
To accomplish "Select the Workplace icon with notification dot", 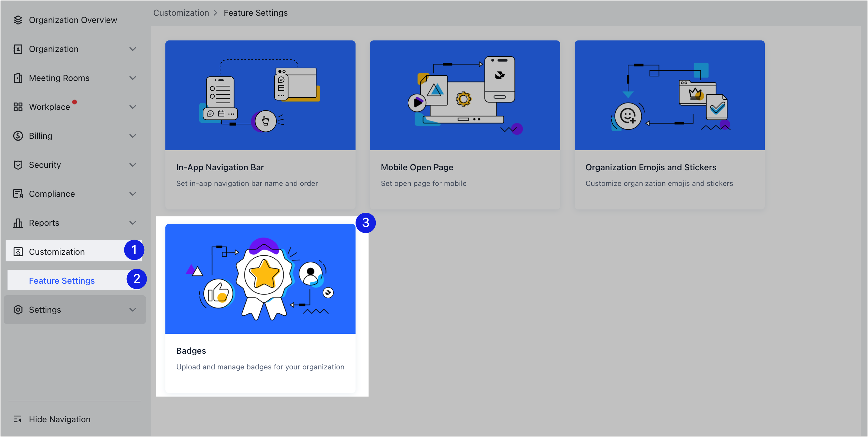I will [18, 107].
